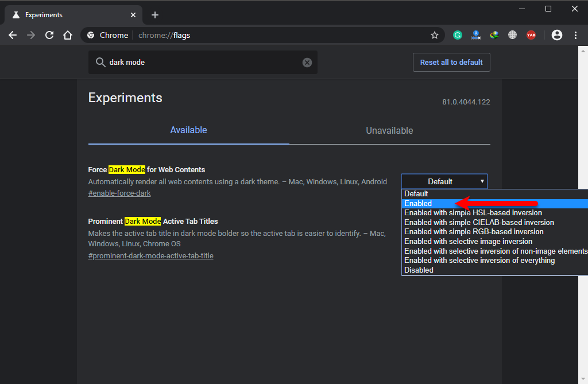
Task: Choose the Disabled option in dropdown
Action: pos(419,270)
